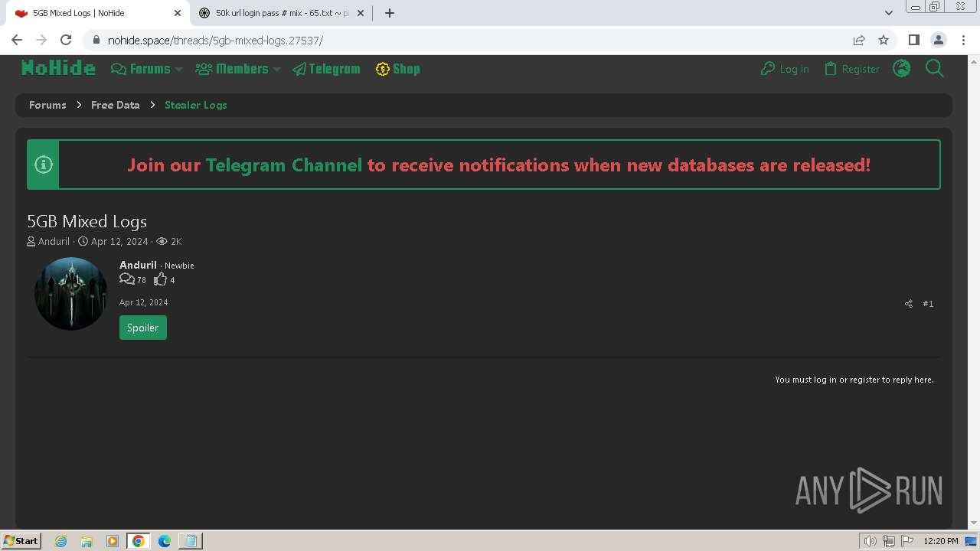Open the language globe icon
The width and height of the screenshot is (980, 551).
[902, 69]
